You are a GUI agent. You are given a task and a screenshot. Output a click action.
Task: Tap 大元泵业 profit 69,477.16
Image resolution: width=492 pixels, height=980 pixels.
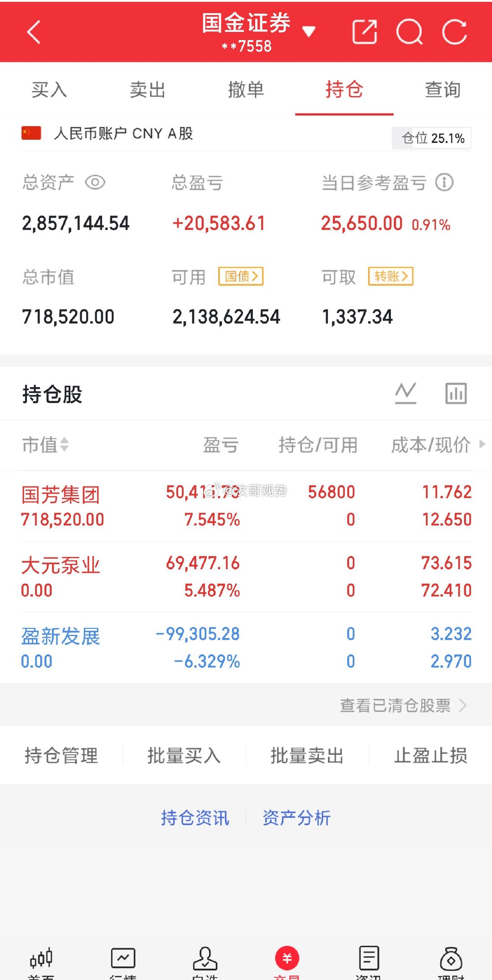[203, 563]
